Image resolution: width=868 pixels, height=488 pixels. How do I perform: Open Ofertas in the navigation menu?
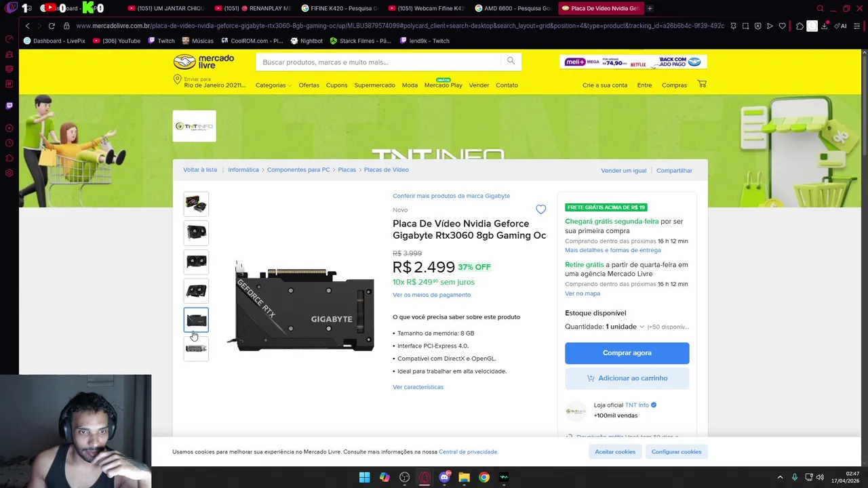(x=309, y=85)
